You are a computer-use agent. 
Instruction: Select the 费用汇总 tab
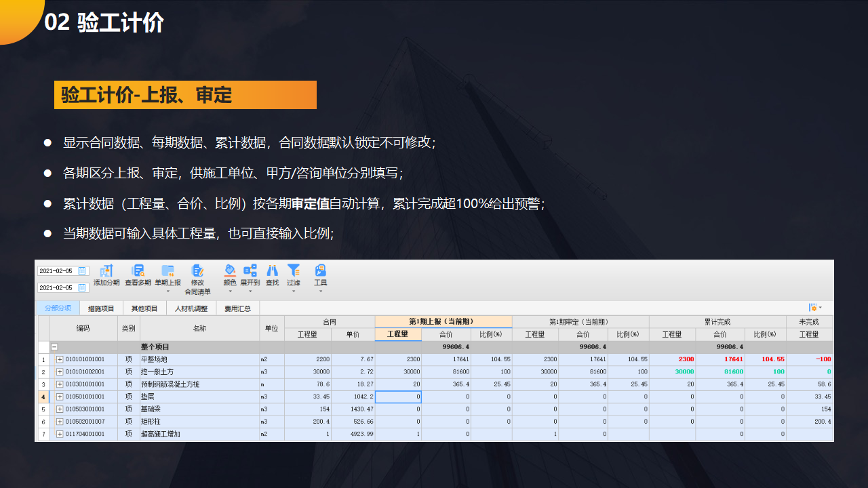(x=238, y=308)
